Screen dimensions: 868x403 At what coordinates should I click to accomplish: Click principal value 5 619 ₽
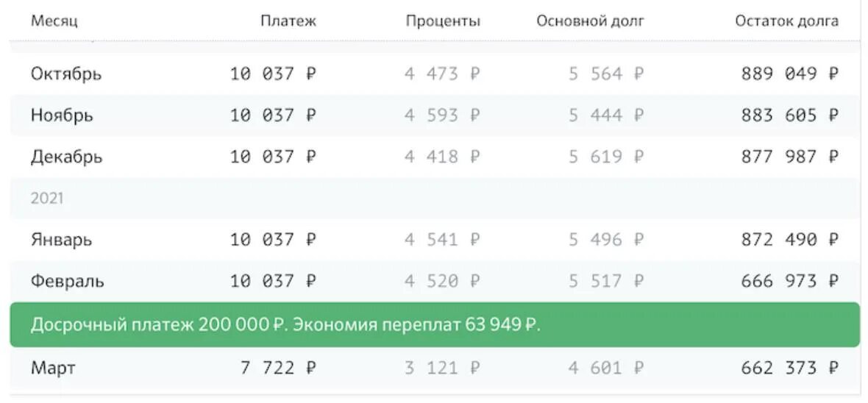pos(605,157)
